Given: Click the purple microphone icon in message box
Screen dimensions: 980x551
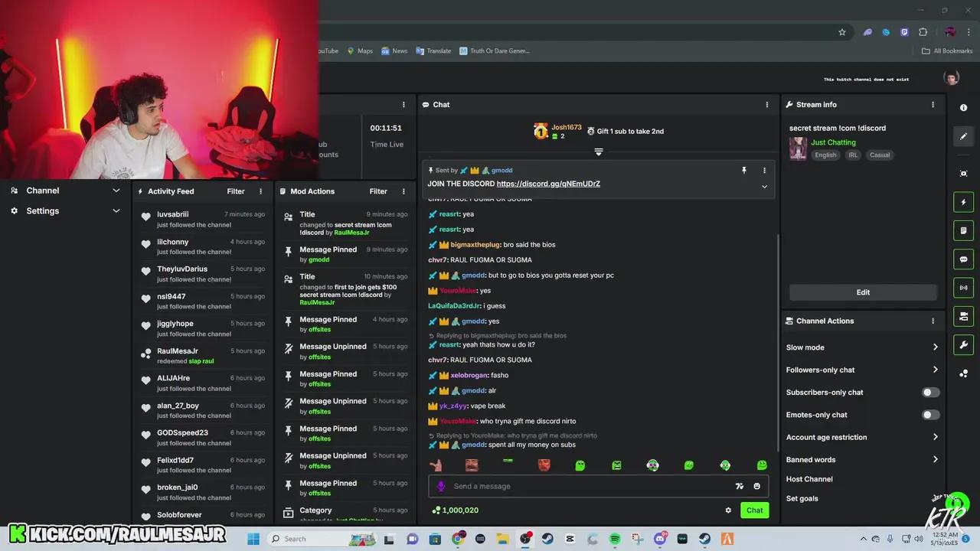Looking at the screenshot, I should [440, 486].
